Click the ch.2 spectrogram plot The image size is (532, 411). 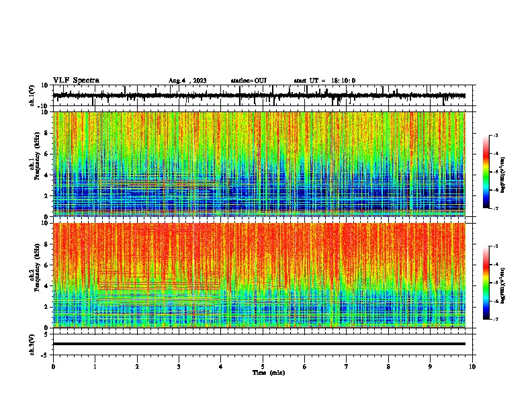point(259,275)
